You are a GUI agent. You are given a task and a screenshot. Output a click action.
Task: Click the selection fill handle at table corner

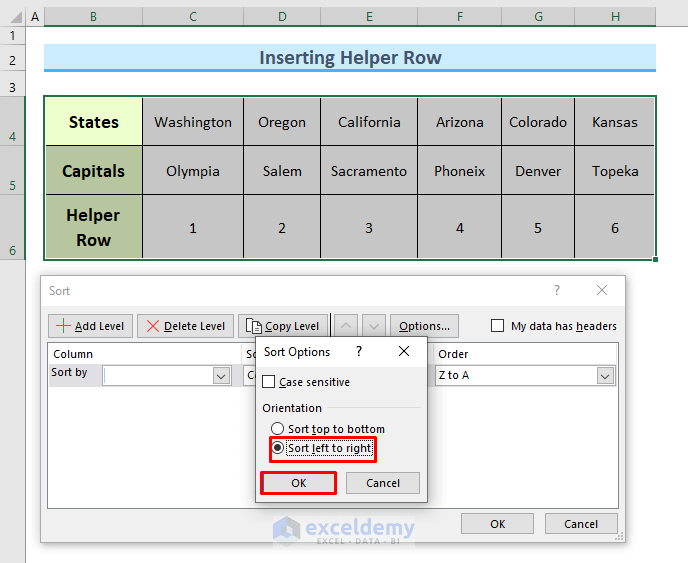(656, 259)
